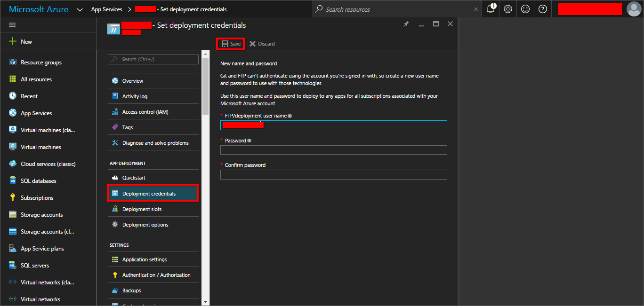Click Virtual networks label at sidebar bottom
This screenshot has width=644, height=306.
coord(40,299)
